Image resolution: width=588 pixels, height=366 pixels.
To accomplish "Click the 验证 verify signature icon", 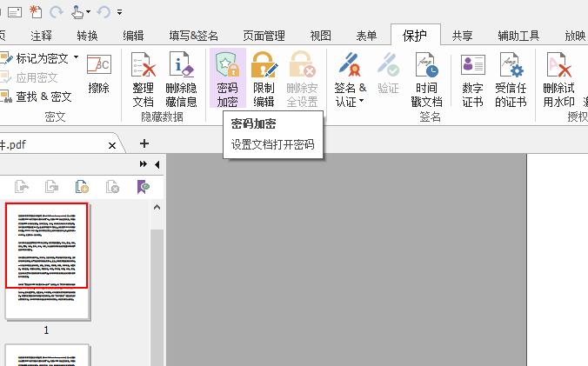I will (x=388, y=73).
